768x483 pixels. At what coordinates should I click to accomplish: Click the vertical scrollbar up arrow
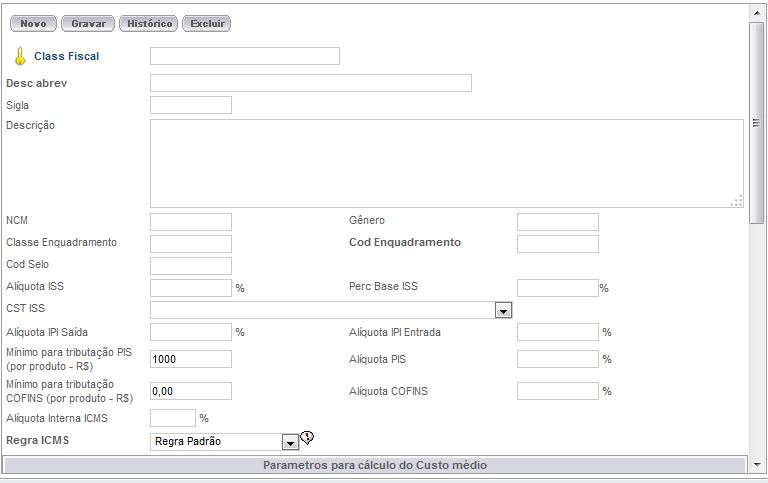pyautogui.click(x=757, y=13)
